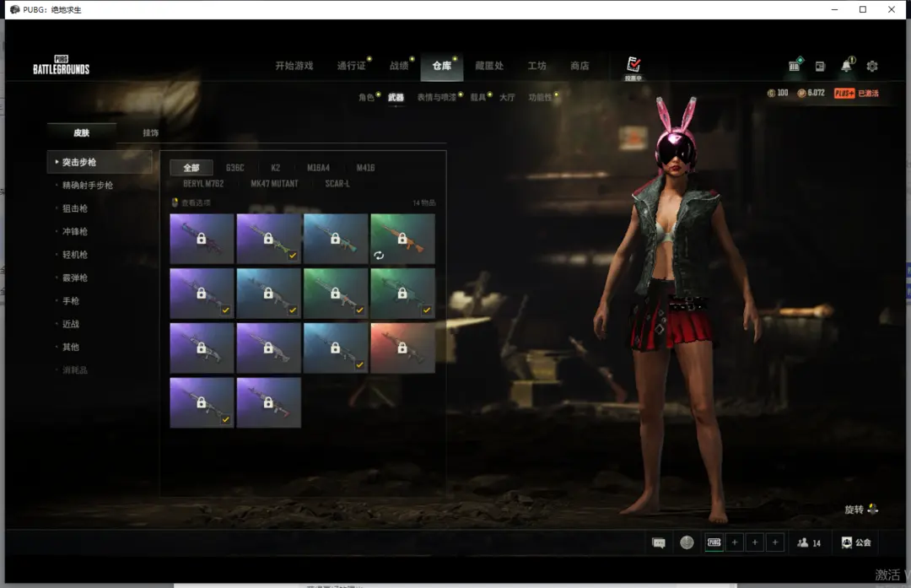Click the female character model preview
Image resolution: width=911 pixels, height=588 pixels.
(x=676, y=308)
